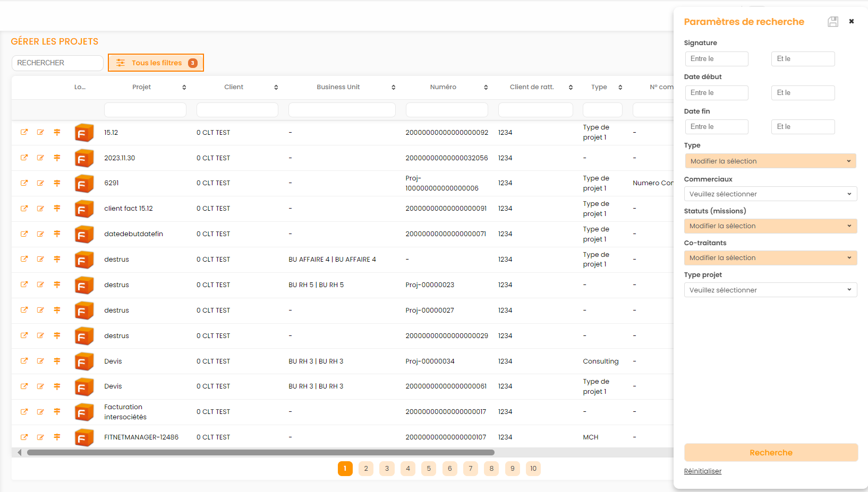Click the horizontal table scrollbar
Image resolution: width=868 pixels, height=492 pixels.
[x=260, y=453]
